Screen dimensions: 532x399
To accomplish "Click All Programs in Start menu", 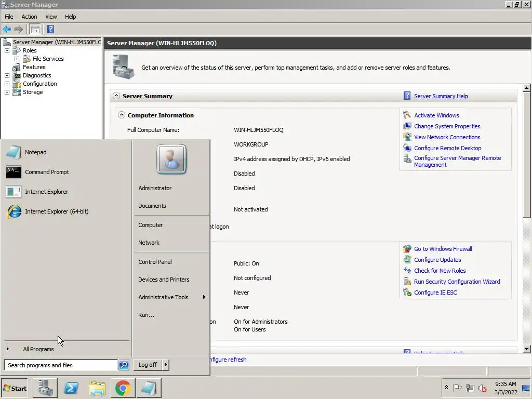I will (38, 349).
